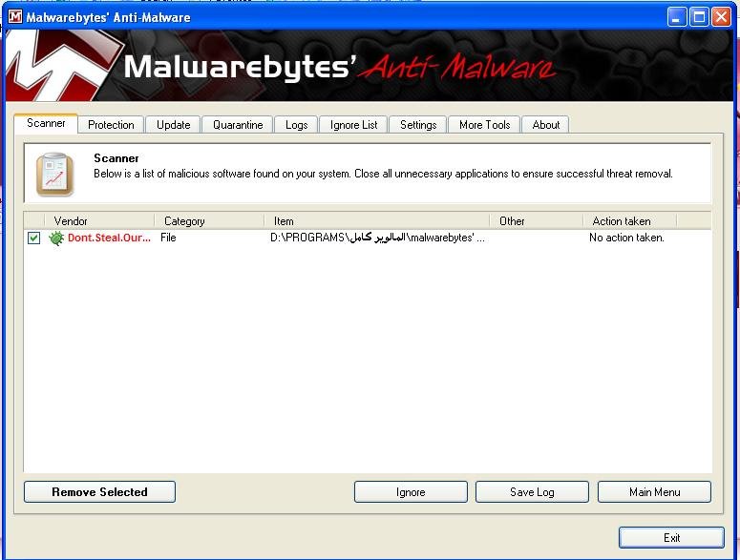
Task: Click the No action taken. cell
Action: click(x=626, y=238)
